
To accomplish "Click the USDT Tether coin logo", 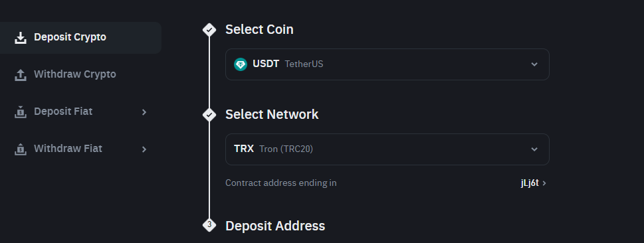I will (x=241, y=64).
